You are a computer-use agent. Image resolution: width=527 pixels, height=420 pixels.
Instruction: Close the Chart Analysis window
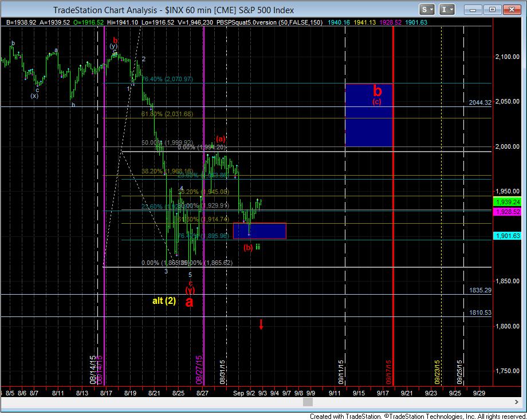[513, 10]
